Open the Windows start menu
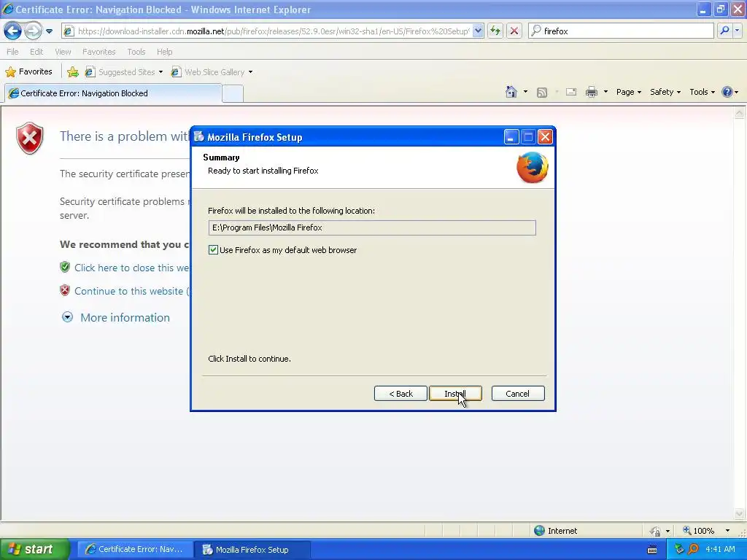This screenshot has width=747, height=560. pyautogui.click(x=34, y=550)
